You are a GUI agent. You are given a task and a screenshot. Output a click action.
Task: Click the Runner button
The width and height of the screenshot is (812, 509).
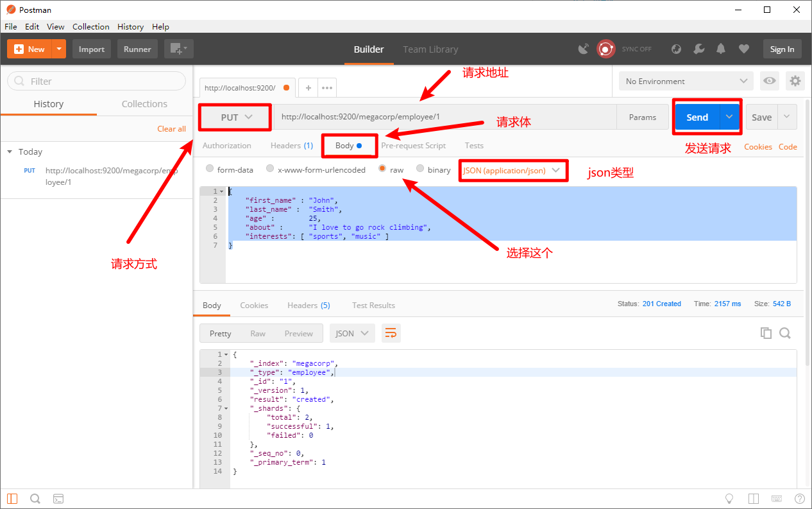click(137, 49)
